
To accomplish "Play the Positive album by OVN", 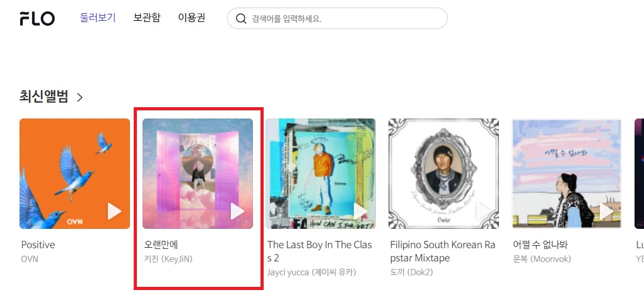I will click(114, 211).
